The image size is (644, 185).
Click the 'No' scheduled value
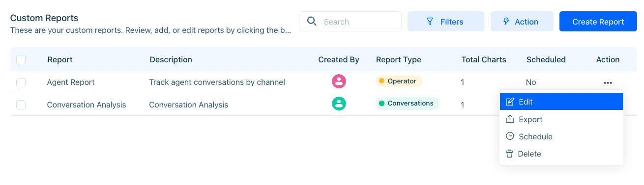pos(531,82)
